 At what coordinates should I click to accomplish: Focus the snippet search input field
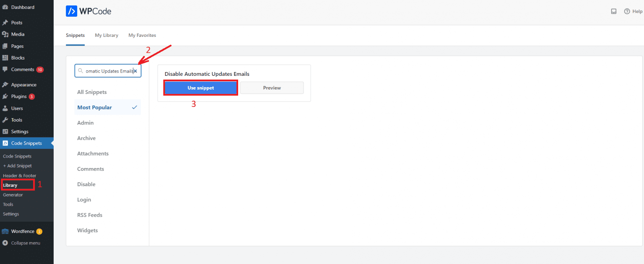click(108, 71)
